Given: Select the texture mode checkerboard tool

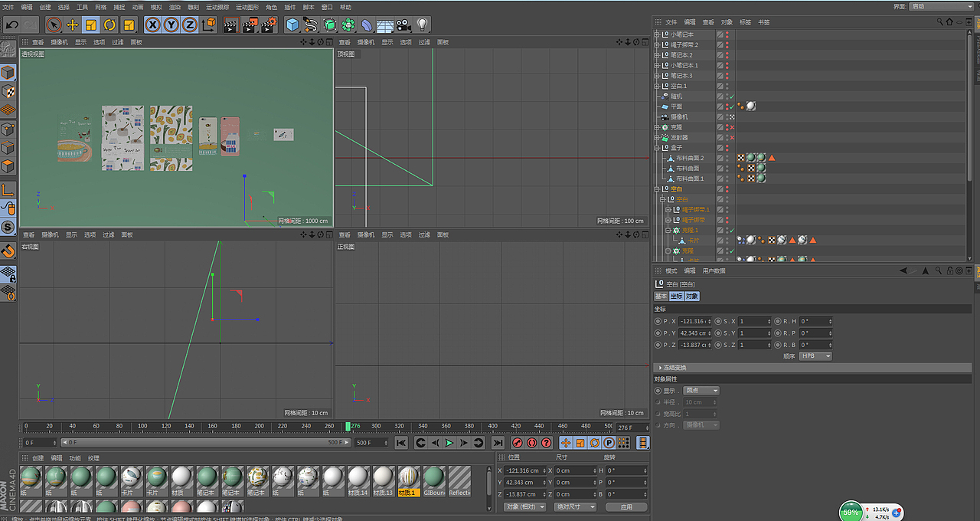Looking at the screenshot, I should pos(8,90).
